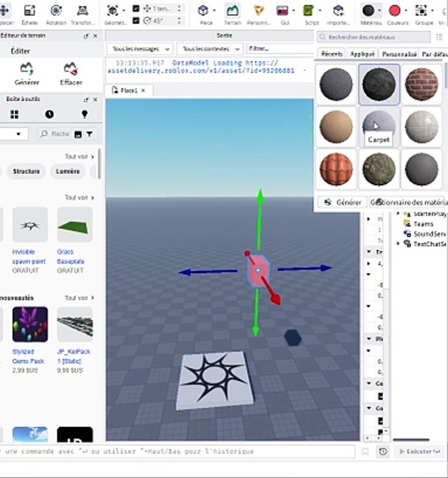Toggle the move snap checkbox
This screenshot has height=478, width=448.
point(136,9)
